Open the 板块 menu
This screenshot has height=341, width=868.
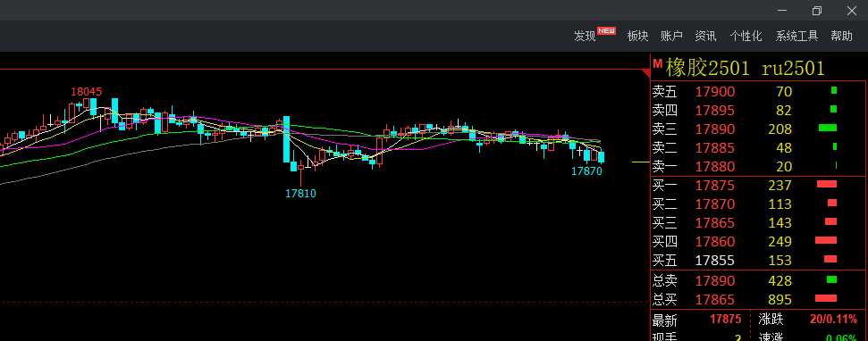coord(637,37)
